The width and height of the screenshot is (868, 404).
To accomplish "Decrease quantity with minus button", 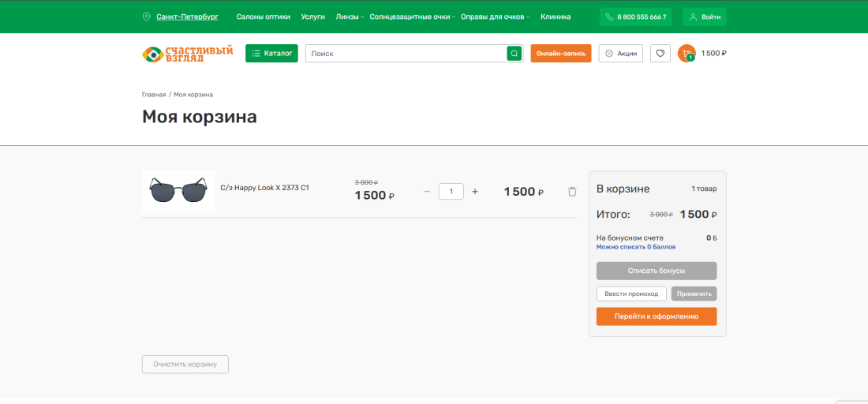I will pos(427,192).
